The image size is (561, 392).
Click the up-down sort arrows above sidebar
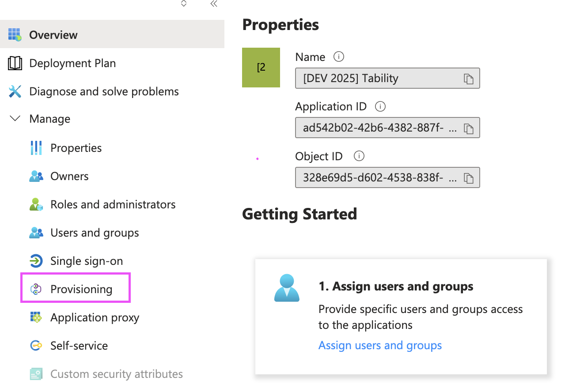pyautogui.click(x=184, y=4)
